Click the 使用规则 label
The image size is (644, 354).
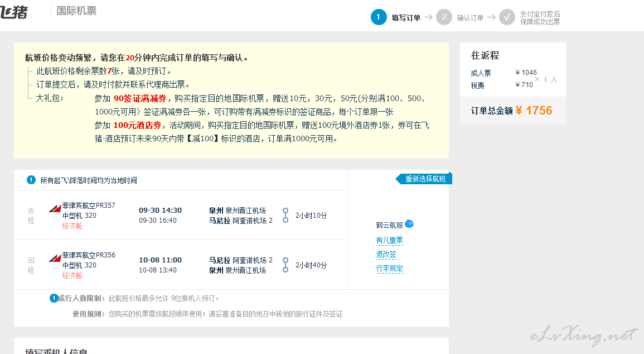88,314
